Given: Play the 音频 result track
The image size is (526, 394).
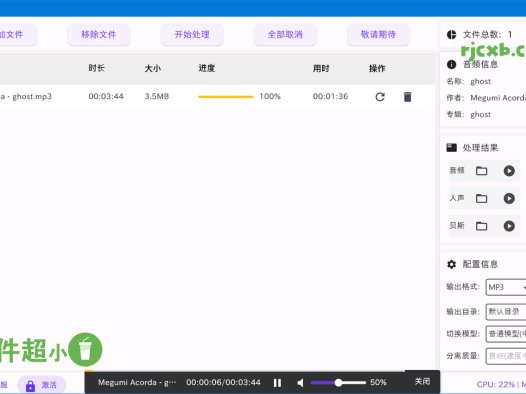Looking at the screenshot, I should point(509,171).
